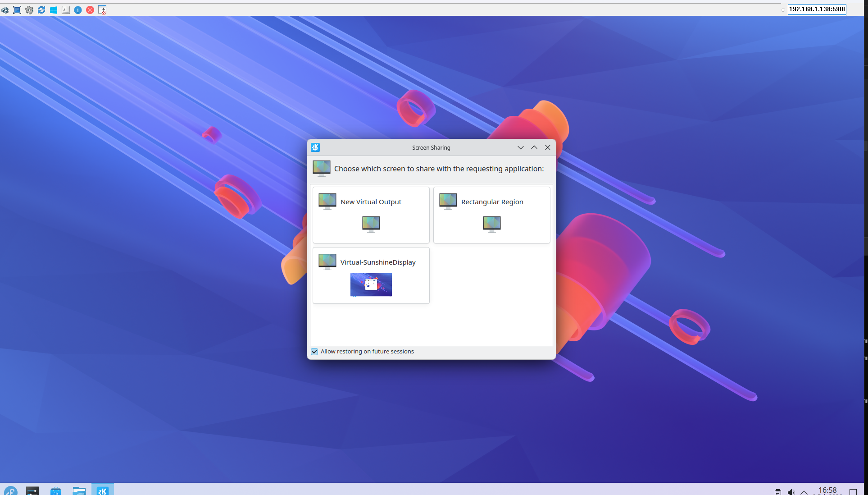Click the file transfer icon in toolbar
The width and height of the screenshot is (868, 495).
click(102, 10)
